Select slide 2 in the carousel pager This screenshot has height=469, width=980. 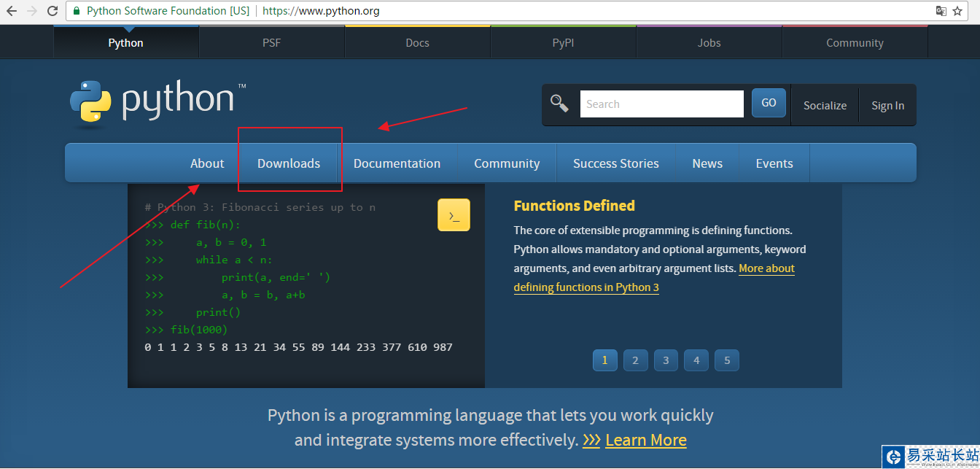(x=636, y=360)
